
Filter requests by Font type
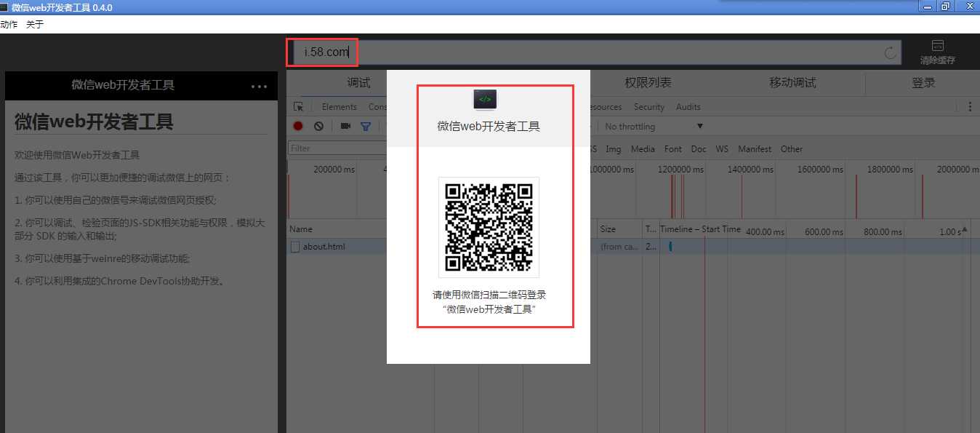click(673, 148)
